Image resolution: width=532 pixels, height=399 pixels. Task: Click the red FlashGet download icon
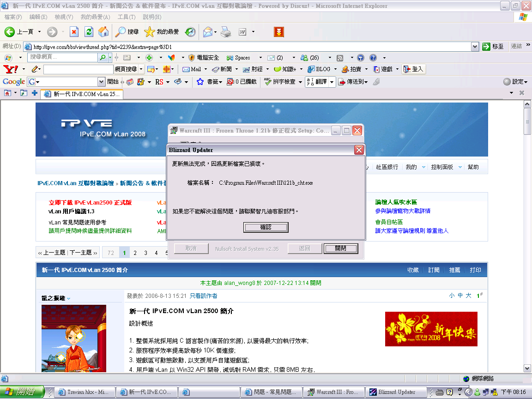(x=278, y=32)
